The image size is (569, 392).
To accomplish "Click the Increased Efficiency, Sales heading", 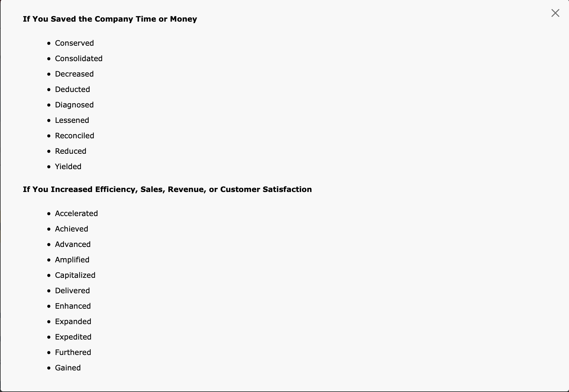I will coord(167,190).
